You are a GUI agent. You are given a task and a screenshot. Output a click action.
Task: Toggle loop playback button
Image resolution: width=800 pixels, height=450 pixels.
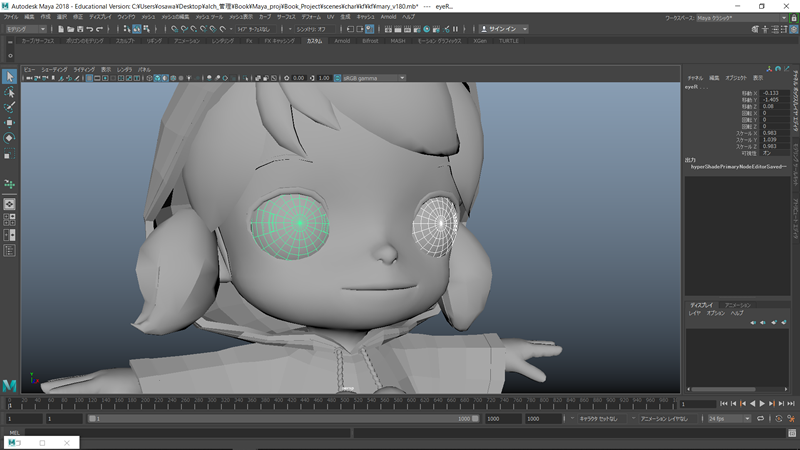pos(760,418)
